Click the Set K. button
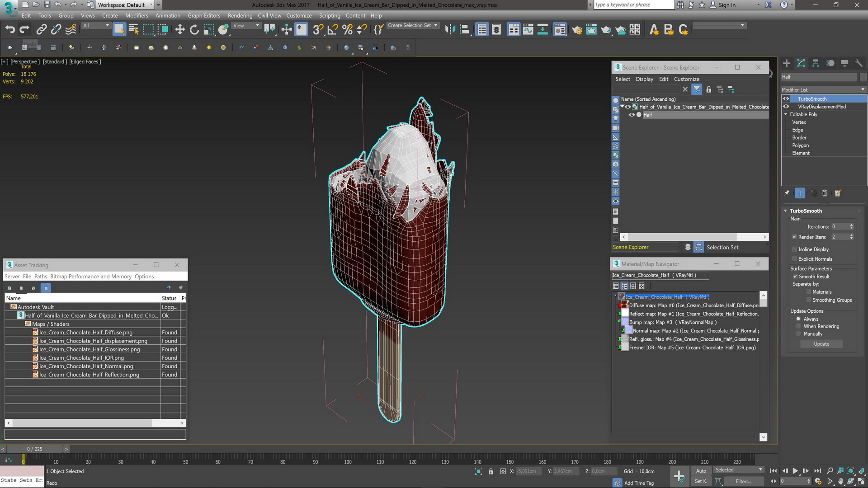The width and height of the screenshot is (868, 488). click(701, 481)
